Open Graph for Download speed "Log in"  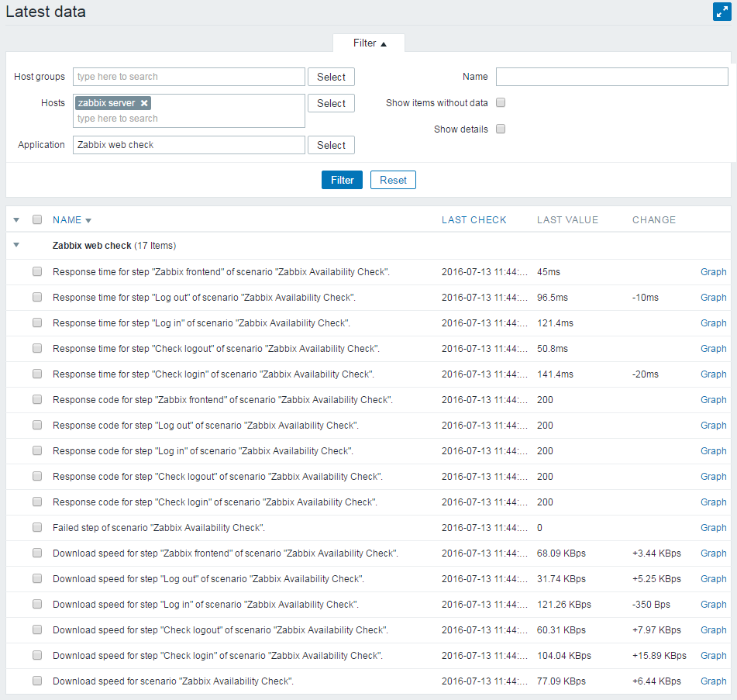coord(713,605)
